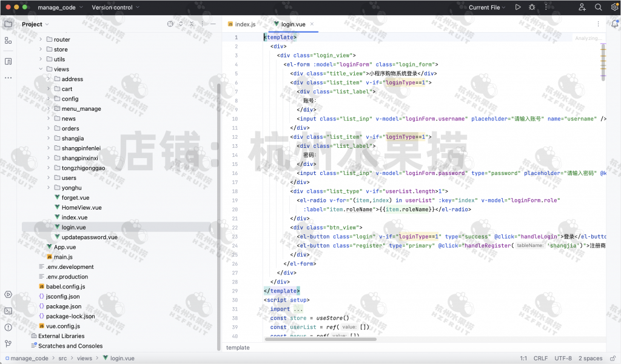The image size is (621, 364).
Task: Collapse the views folder
Action: [41, 69]
